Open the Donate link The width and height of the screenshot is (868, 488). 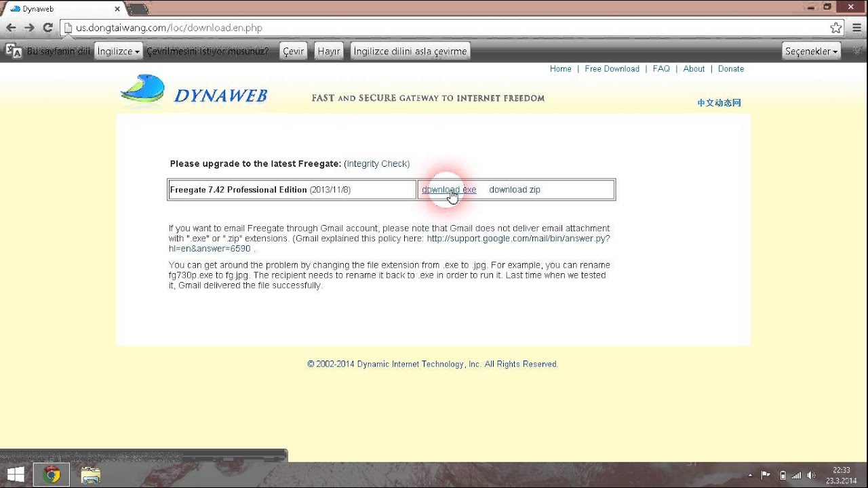[731, 68]
